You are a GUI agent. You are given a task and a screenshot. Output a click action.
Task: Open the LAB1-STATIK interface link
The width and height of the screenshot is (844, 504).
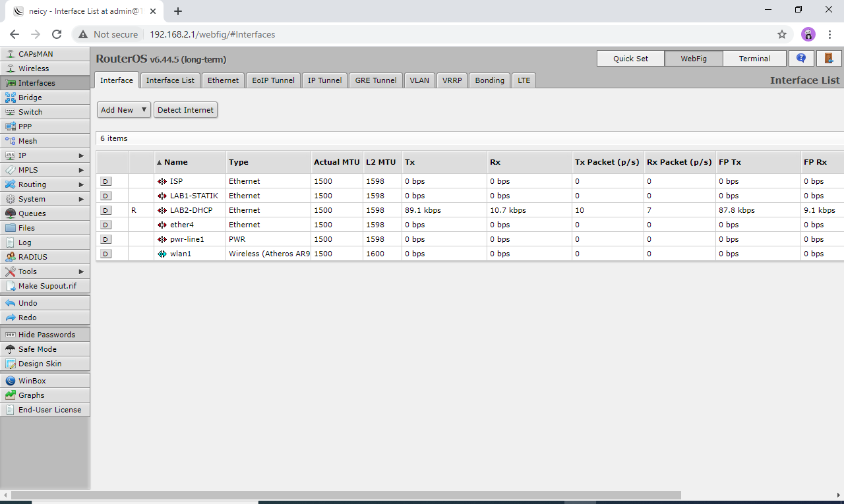click(x=194, y=196)
